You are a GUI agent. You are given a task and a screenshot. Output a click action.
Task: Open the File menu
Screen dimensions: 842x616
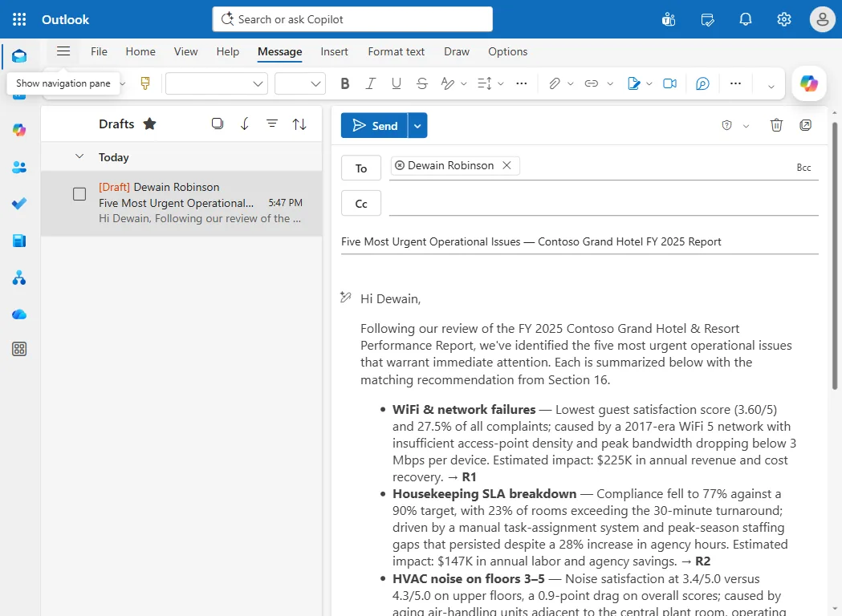pos(99,51)
